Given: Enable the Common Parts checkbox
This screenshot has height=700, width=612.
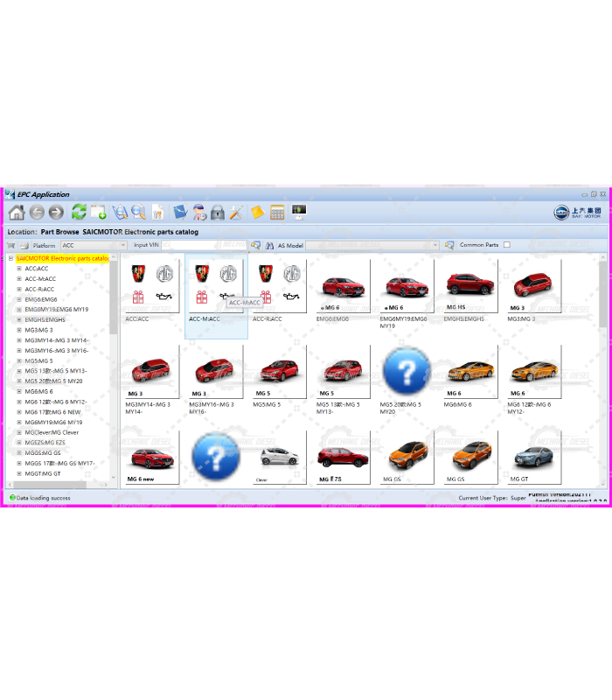Looking at the screenshot, I should [x=506, y=245].
